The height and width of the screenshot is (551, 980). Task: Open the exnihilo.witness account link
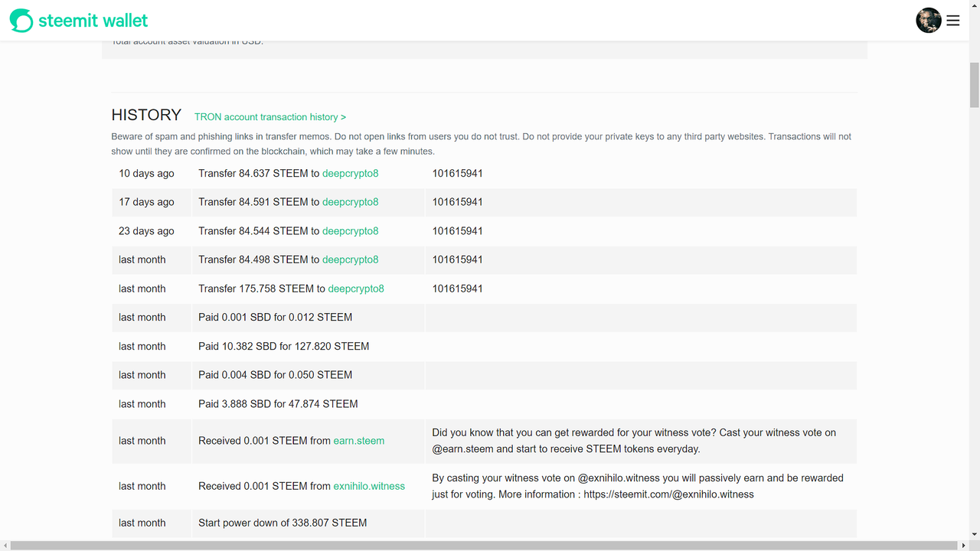point(369,486)
